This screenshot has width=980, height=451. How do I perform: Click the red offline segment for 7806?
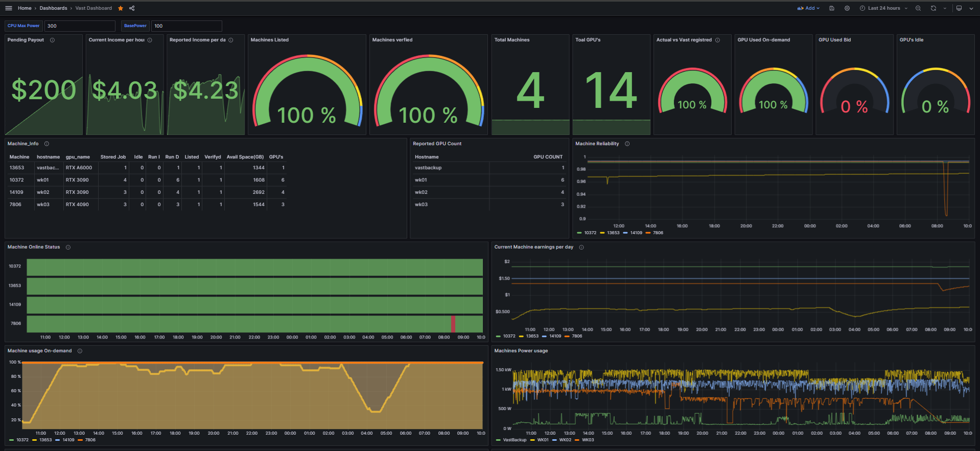click(x=453, y=324)
